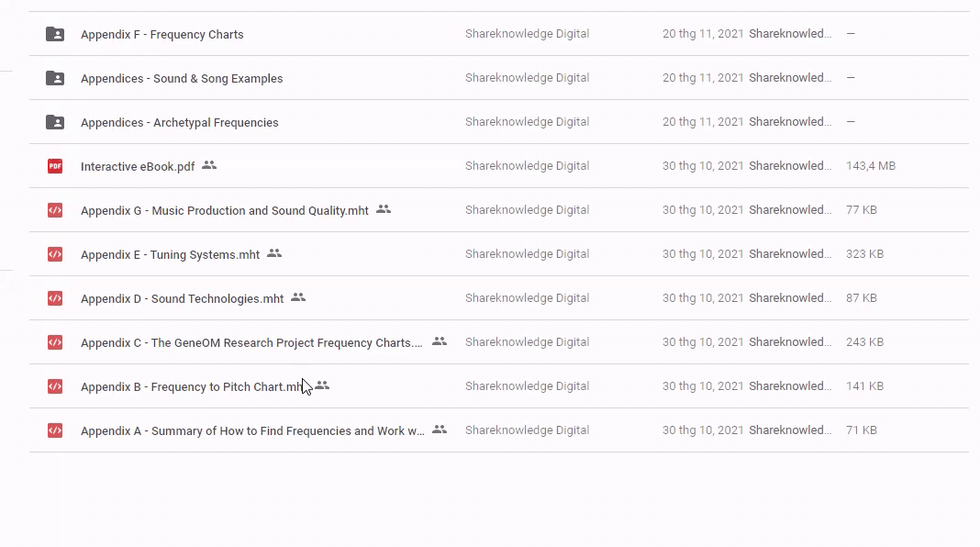This screenshot has height=547, width=980.
Task: Click the red PDF icon for Interactive eBook
Action: [x=55, y=166]
